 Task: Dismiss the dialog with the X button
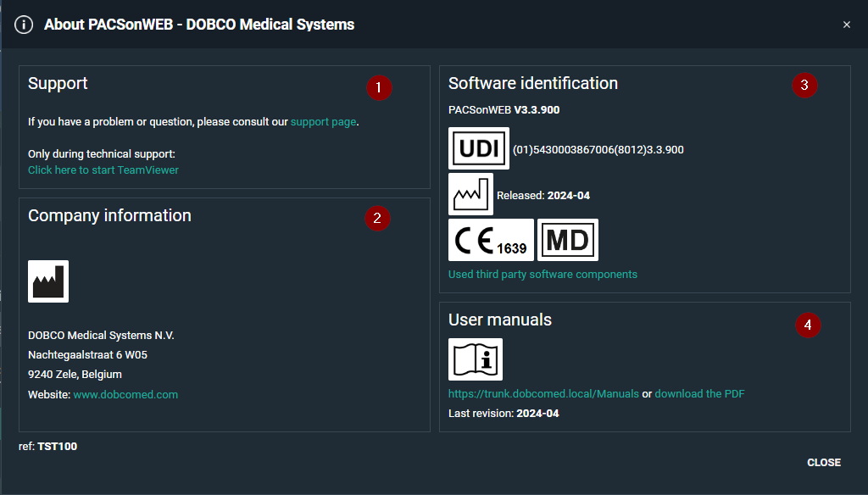(846, 25)
